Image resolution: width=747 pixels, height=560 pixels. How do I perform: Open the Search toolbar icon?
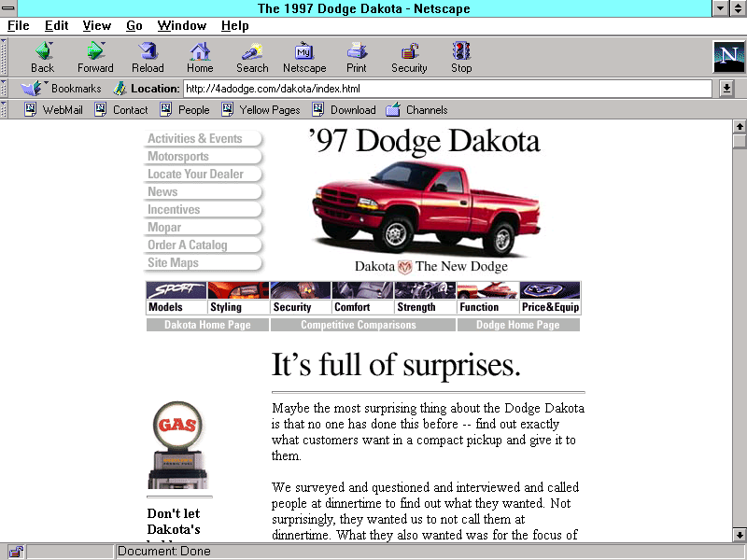point(252,51)
